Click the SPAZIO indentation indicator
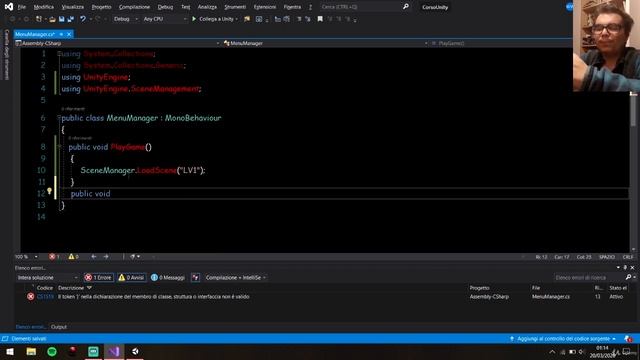Image resolution: width=640 pixels, height=360 pixels. click(607, 257)
